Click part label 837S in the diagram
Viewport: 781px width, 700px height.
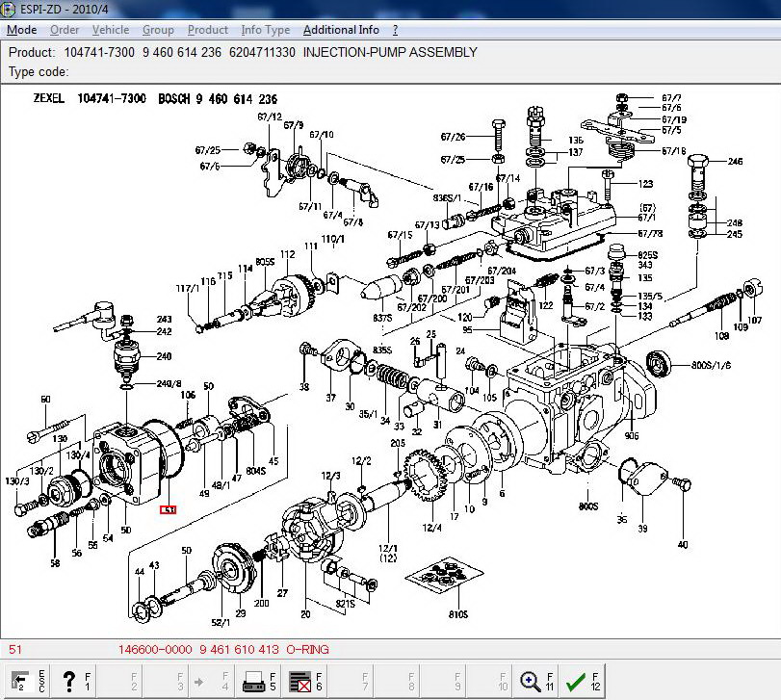click(x=382, y=318)
